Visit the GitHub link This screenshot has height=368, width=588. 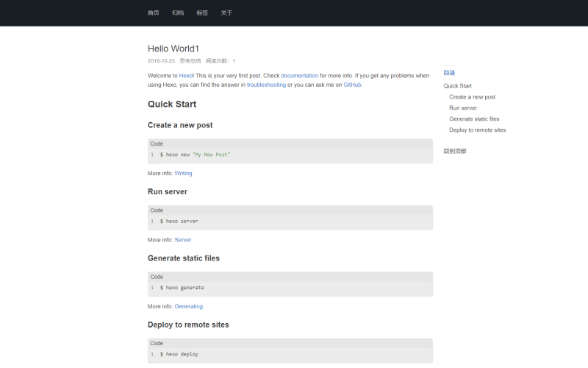click(353, 85)
